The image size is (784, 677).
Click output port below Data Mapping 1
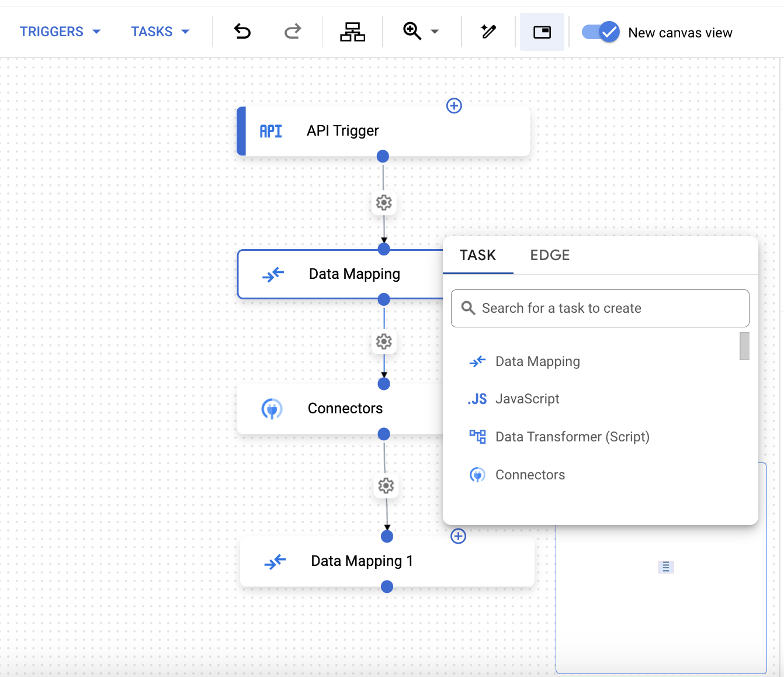click(387, 586)
